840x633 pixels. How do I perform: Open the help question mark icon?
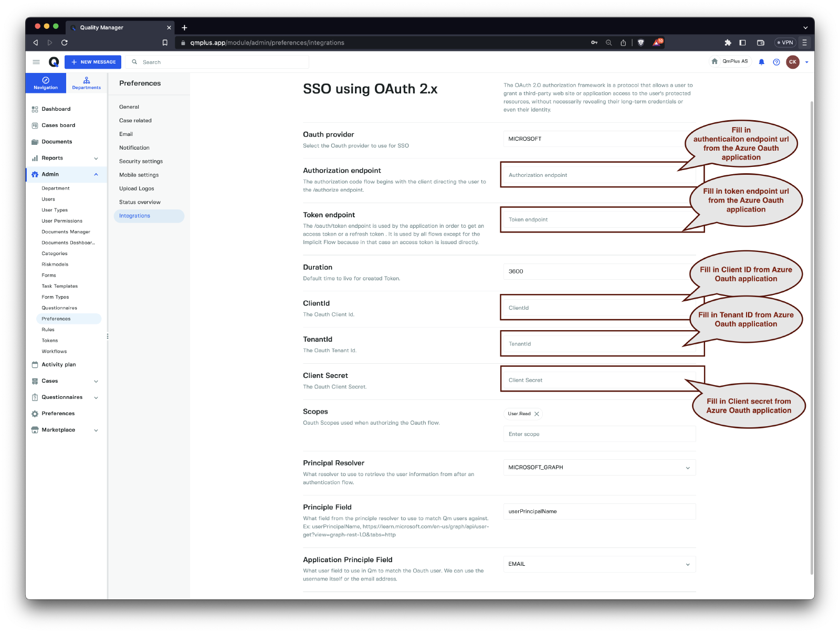[776, 62]
